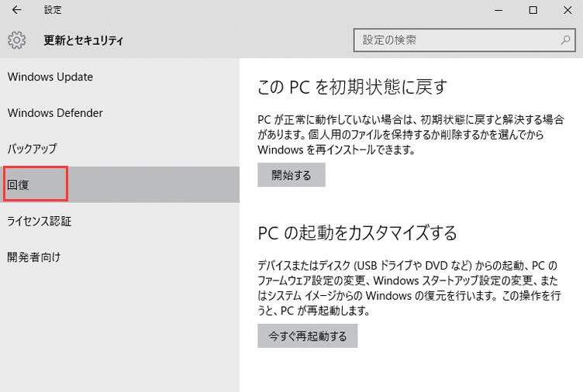Click the この PC を初期状態に戻す heading
Image resolution: width=583 pixels, height=392 pixels.
tap(353, 87)
